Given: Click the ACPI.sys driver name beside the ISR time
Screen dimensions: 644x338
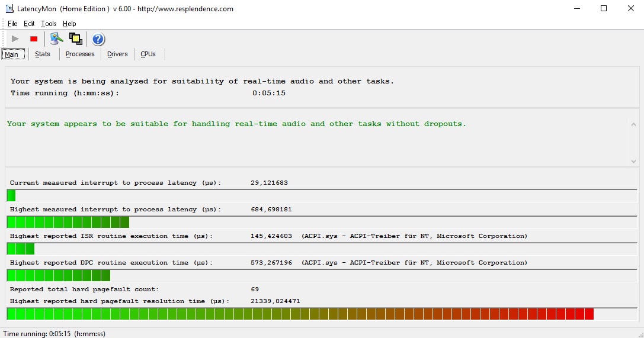Looking at the screenshot, I should [414, 236].
